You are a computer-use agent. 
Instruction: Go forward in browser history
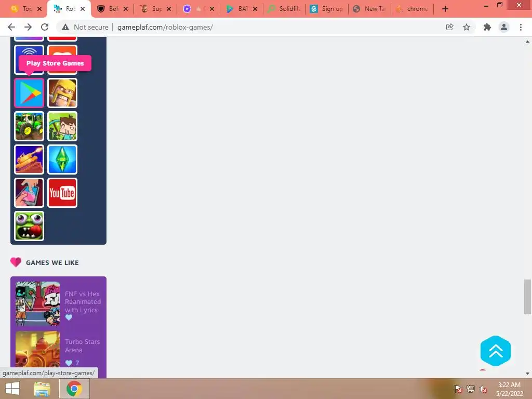coord(28,27)
